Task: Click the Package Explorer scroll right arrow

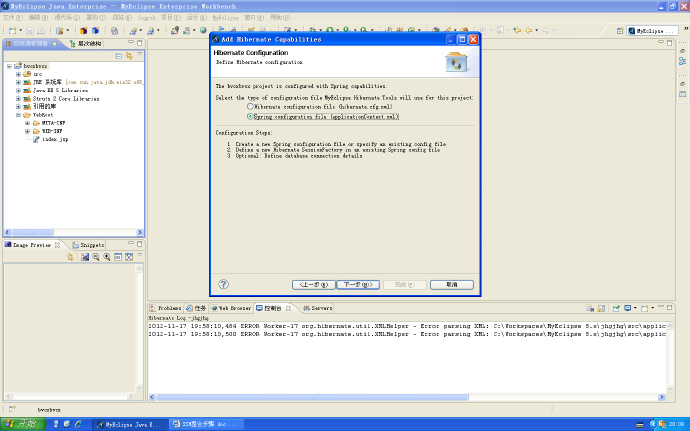Action: pyautogui.click(x=140, y=232)
